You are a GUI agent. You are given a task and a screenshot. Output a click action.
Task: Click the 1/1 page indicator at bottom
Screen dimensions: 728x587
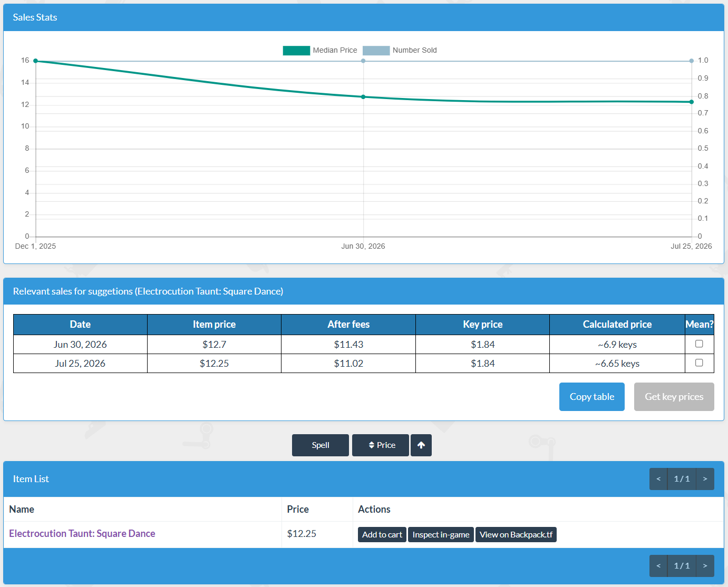click(682, 566)
